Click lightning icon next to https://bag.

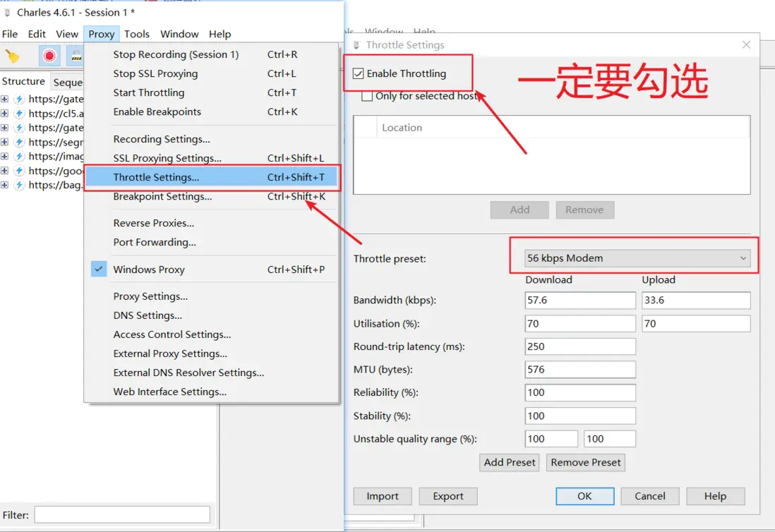[x=19, y=186]
